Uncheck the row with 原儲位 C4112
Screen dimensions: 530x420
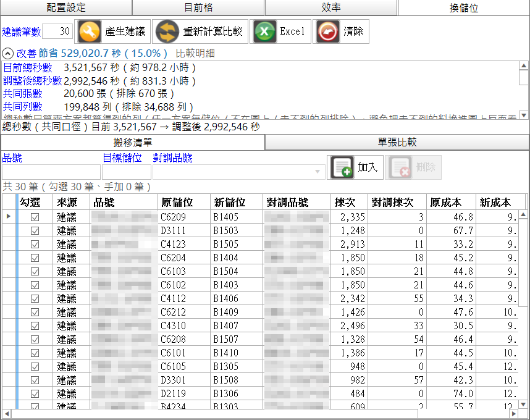click(35, 298)
